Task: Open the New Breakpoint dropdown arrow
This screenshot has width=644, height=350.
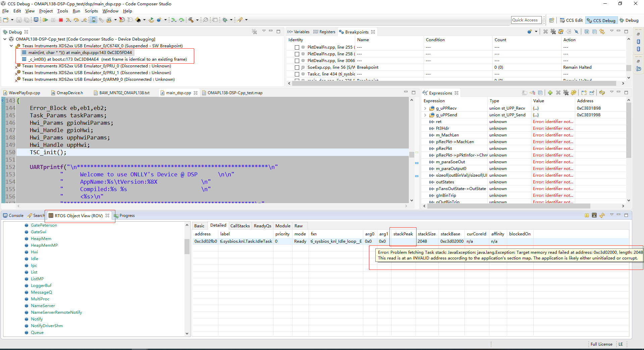Action: point(536,32)
